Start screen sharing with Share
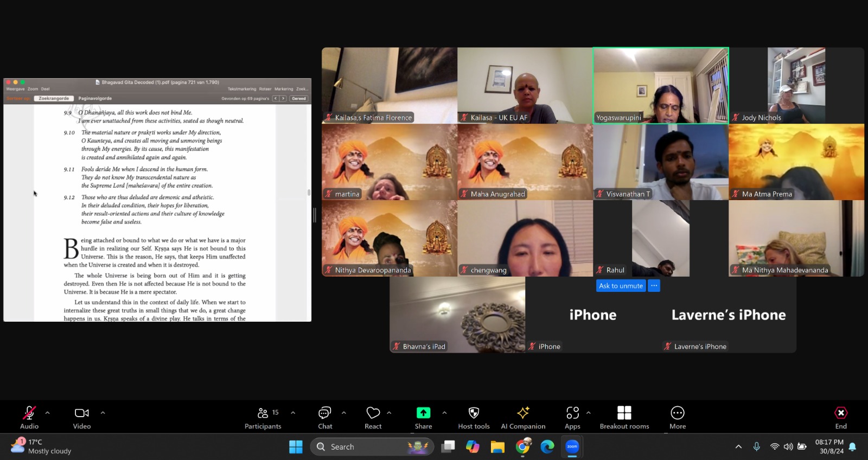Screen dimensions: 868x460 tap(423, 418)
